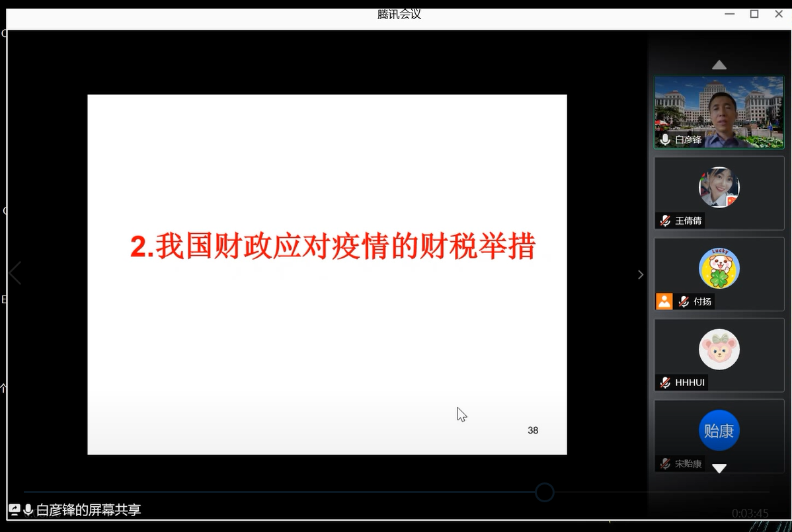Collapse the participant side panel with the right chevron

pos(641,274)
